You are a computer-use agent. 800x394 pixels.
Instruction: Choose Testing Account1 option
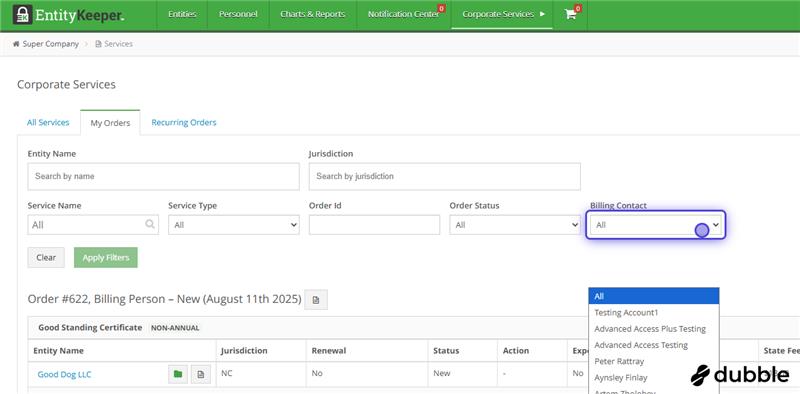click(654, 312)
